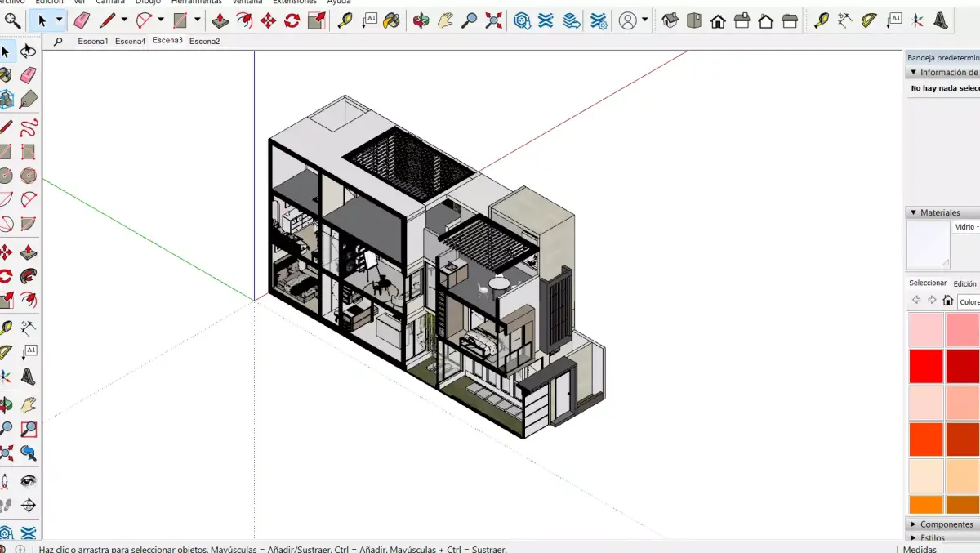This screenshot has height=553, width=980.
Task: Switch to the Escena1 scene tab
Action: tap(93, 41)
